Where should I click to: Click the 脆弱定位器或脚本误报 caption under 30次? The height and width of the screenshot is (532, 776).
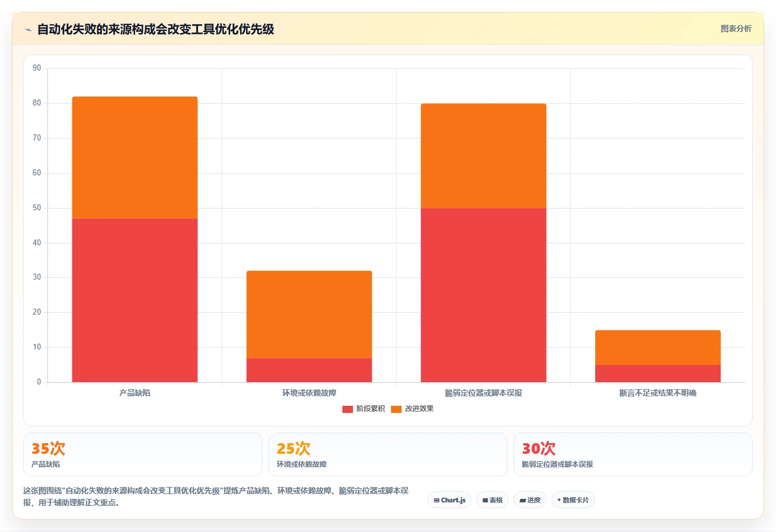point(557,464)
